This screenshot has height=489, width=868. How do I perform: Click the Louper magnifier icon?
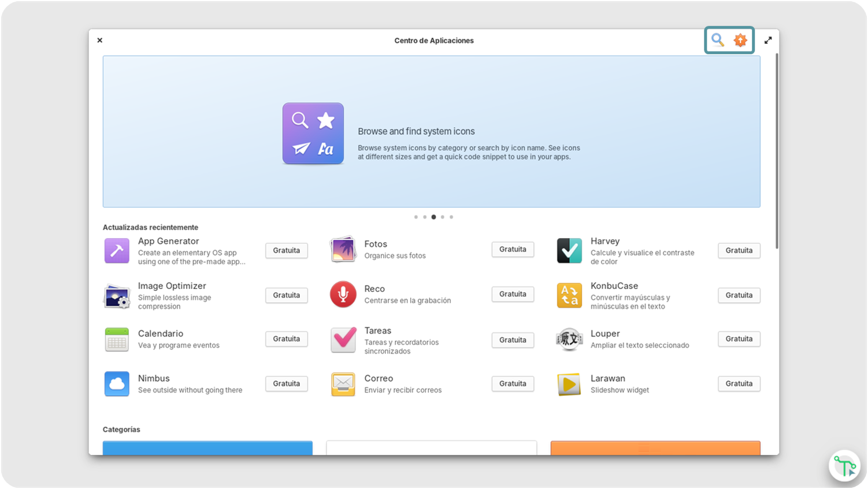pos(569,339)
